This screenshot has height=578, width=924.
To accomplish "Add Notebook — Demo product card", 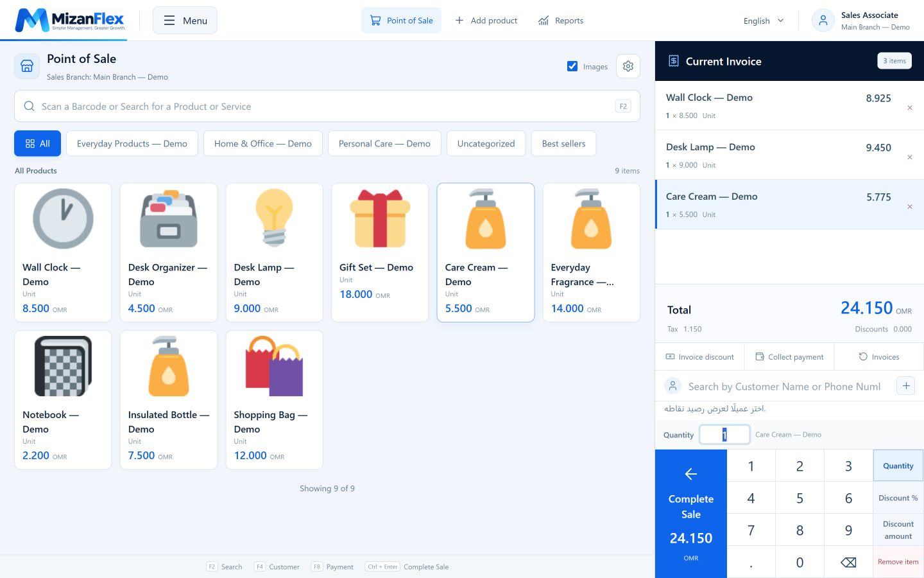I will pos(63,400).
